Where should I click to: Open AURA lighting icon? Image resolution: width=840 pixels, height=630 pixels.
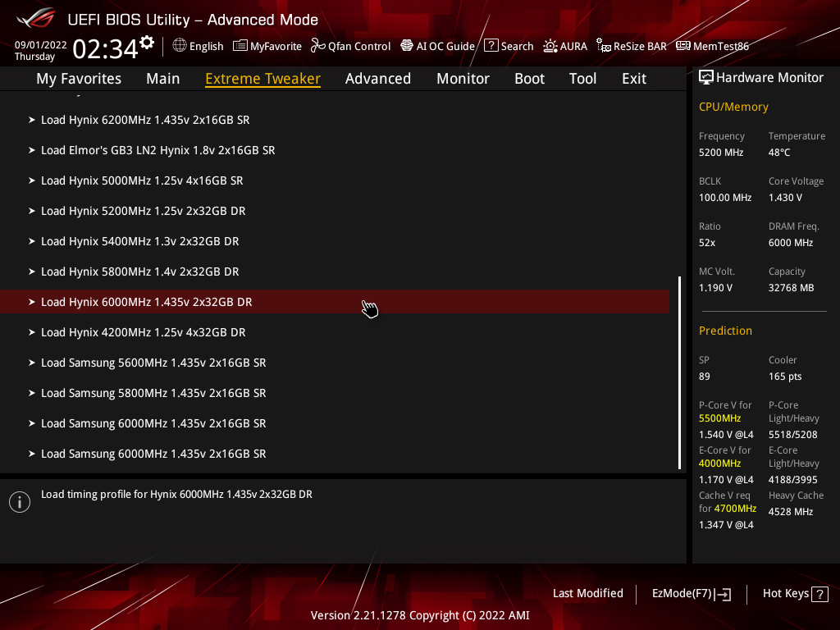[x=550, y=46]
